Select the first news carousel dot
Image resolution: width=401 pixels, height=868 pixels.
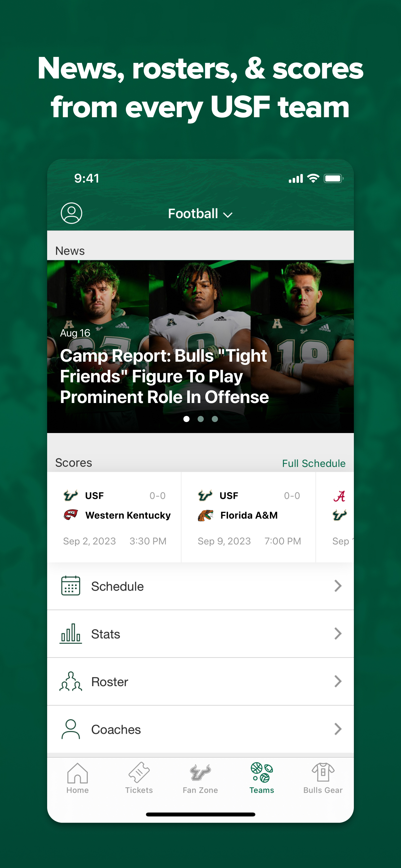pyautogui.click(x=186, y=419)
